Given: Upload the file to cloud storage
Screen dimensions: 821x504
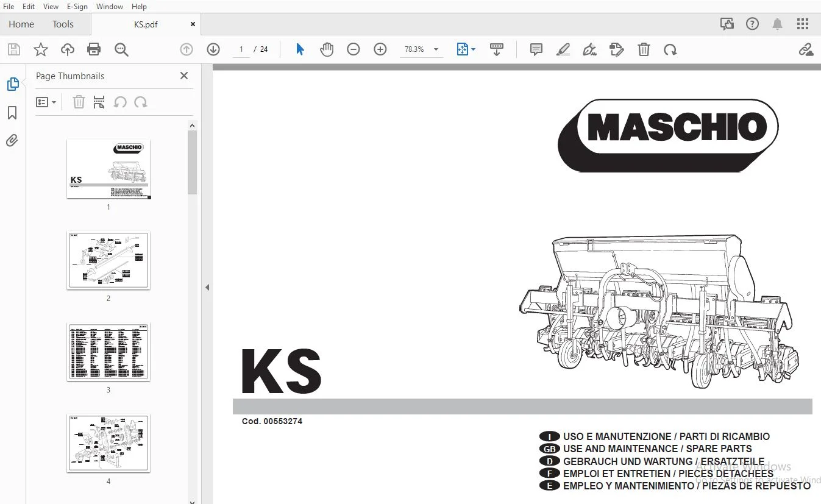Looking at the screenshot, I should (x=67, y=49).
